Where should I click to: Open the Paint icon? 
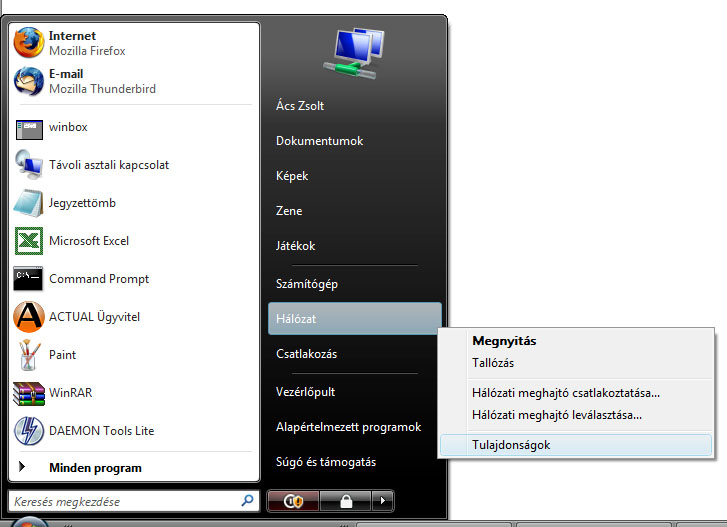click(29, 355)
